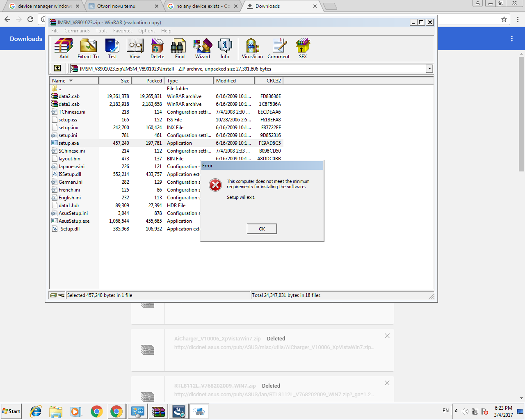Switch to the Control Panel taskbar window
The height and width of the screenshot is (420, 525).
137,411
